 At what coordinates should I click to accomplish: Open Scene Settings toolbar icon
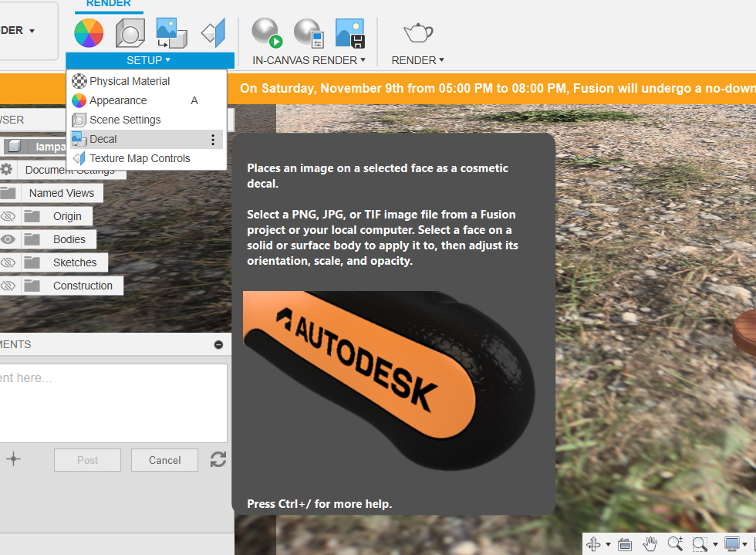pyautogui.click(x=130, y=33)
